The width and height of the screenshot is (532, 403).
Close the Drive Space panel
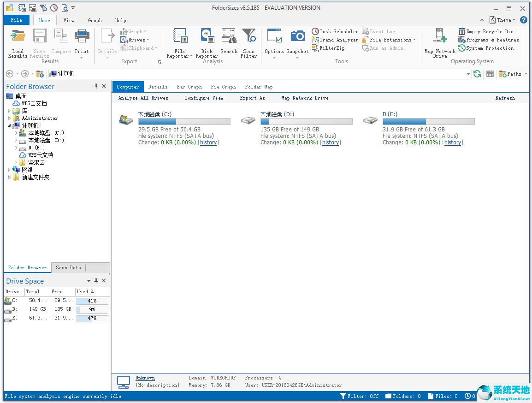pyautogui.click(x=104, y=280)
